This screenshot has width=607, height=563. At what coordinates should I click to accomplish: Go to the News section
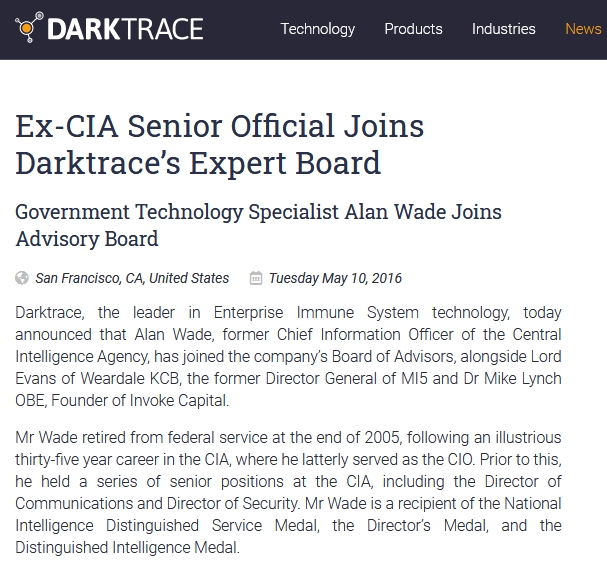[583, 29]
